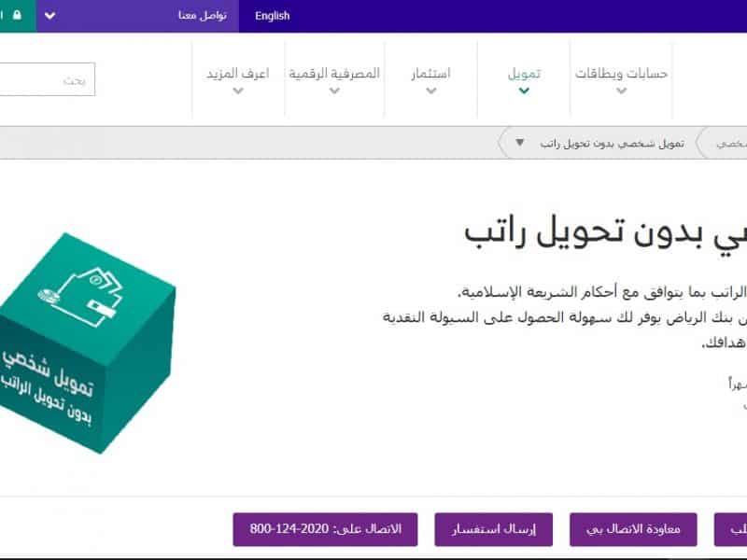Click the إرسال استفسار button
This screenshot has width=747, height=560.
tap(494, 529)
